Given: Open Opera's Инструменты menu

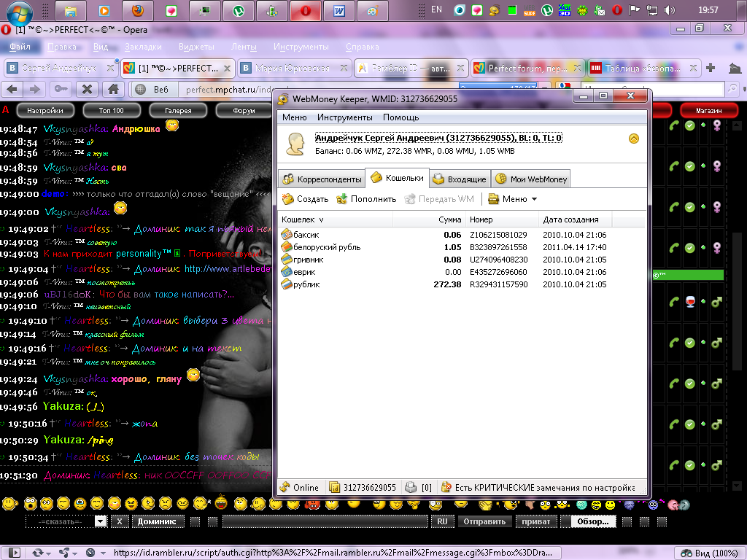Looking at the screenshot, I should click(x=301, y=47).
